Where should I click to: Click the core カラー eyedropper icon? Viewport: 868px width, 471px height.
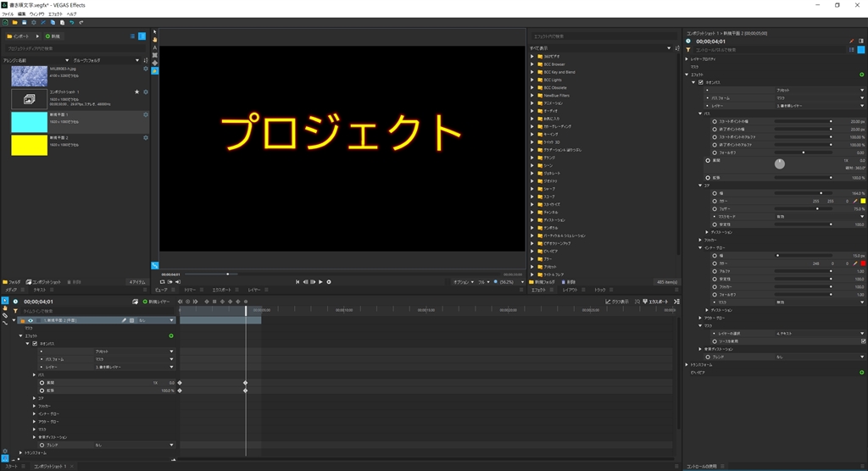[x=855, y=202]
